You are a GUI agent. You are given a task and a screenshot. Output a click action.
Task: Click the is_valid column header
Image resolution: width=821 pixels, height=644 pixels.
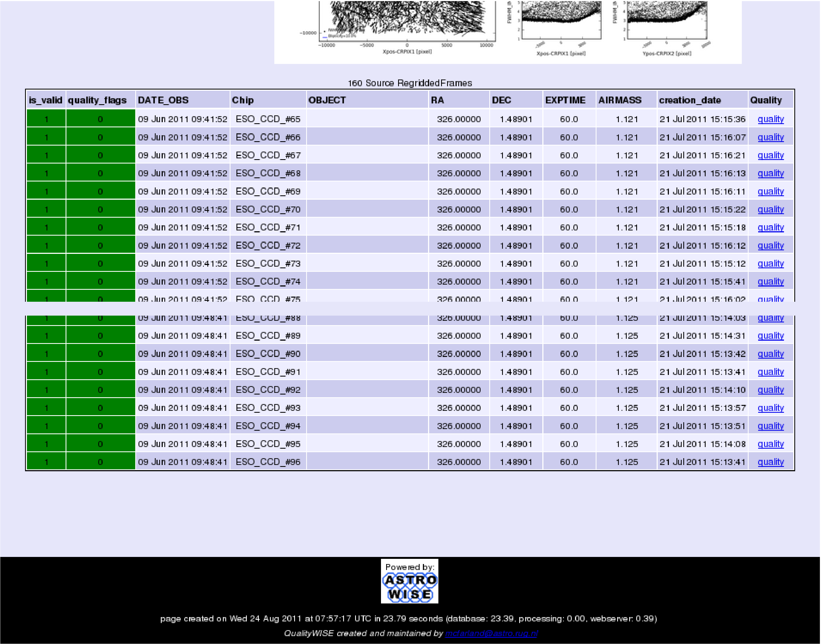click(45, 100)
